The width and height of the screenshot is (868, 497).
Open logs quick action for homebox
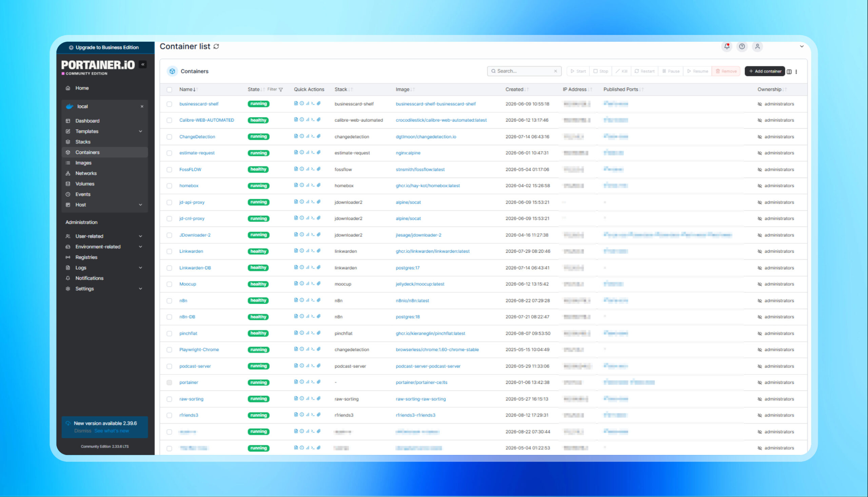[296, 185]
